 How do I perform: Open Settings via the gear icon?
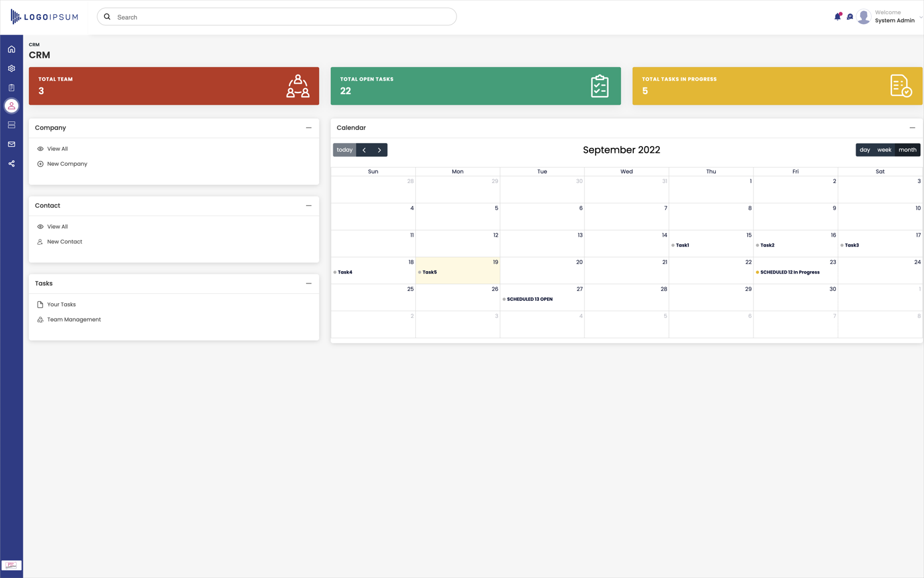(x=11, y=68)
